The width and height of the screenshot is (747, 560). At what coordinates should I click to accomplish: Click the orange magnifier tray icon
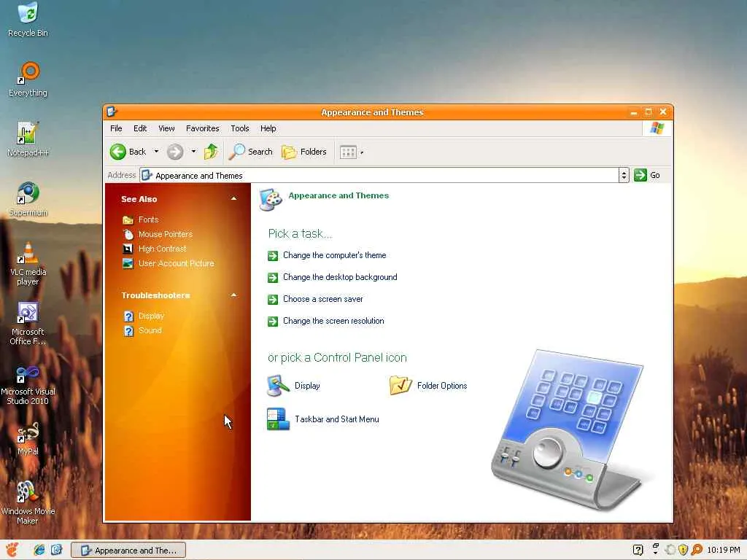coord(697,550)
